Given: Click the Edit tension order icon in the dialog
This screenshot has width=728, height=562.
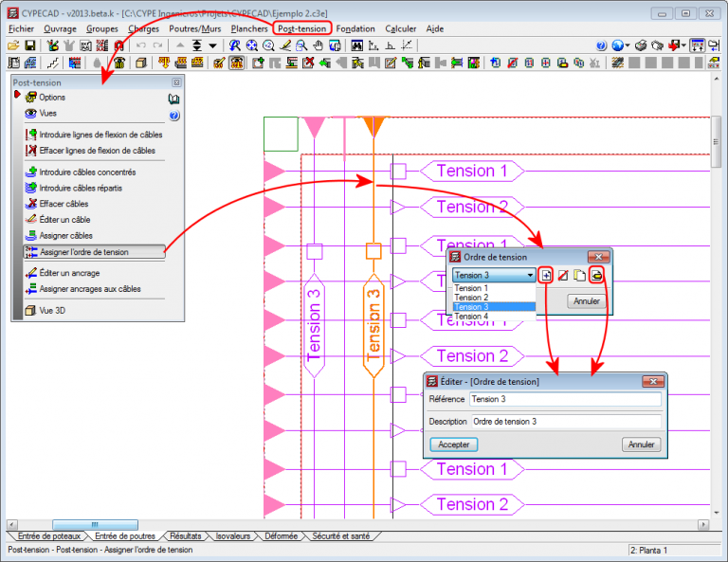Looking at the screenshot, I should [x=596, y=275].
